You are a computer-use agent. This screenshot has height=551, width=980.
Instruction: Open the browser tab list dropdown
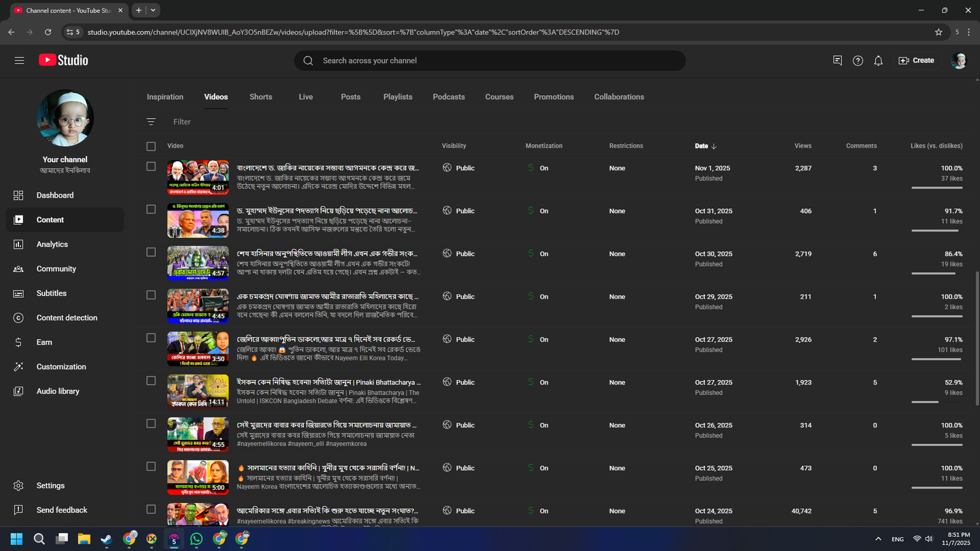(153, 10)
